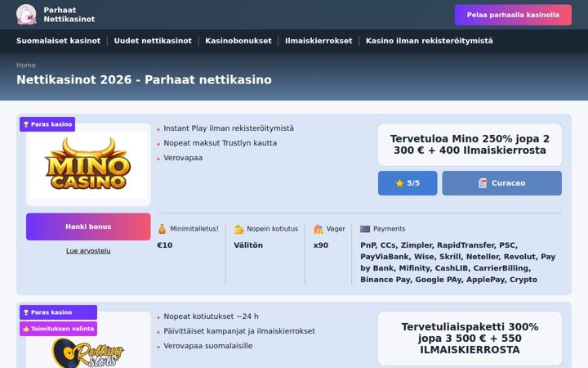Image resolution: width=588 pixels, height=368 pixels.
Task: Click the text Instant Play ilman rekisteröitymistä
Action: coord(229,128)
